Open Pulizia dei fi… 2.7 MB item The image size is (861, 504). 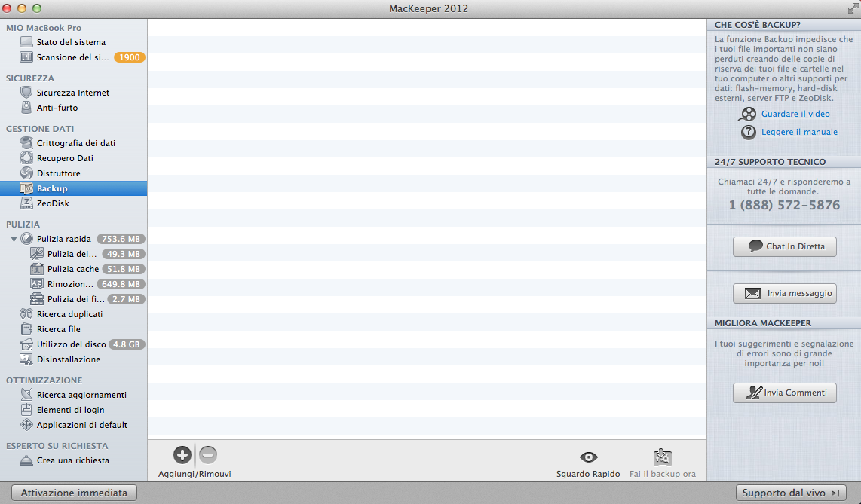[74, 299]
